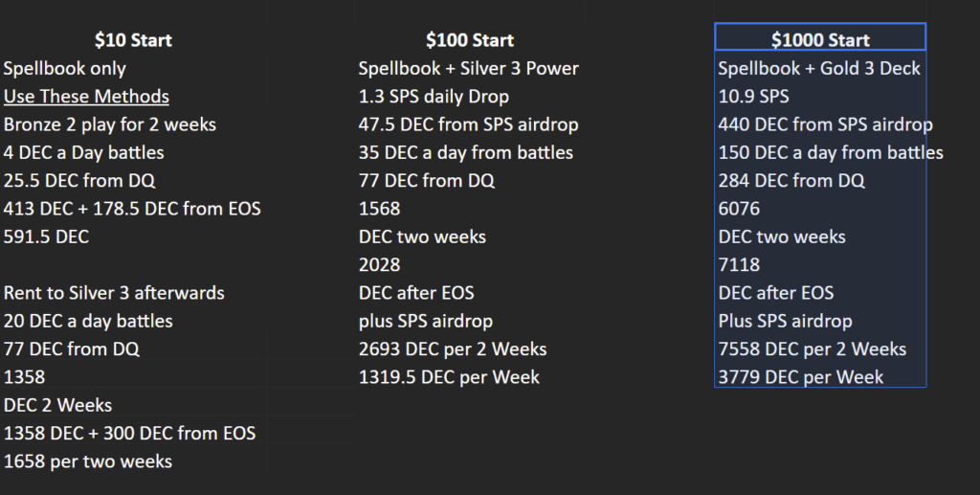The width and height of the screenshot is (980, 495).
Task: Select the Bronze 2 play for 2 weeks cell
Action: click(x=110, y=124)
